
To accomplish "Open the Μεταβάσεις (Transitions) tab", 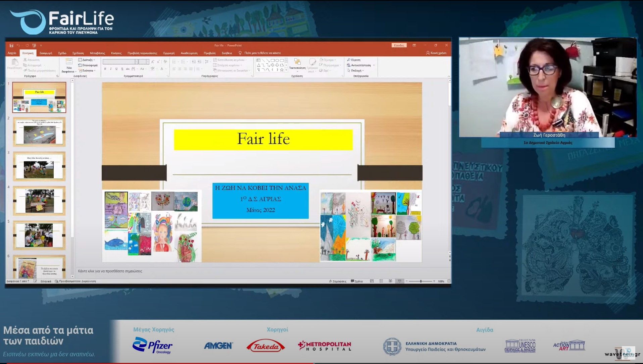I will [97, 53].
